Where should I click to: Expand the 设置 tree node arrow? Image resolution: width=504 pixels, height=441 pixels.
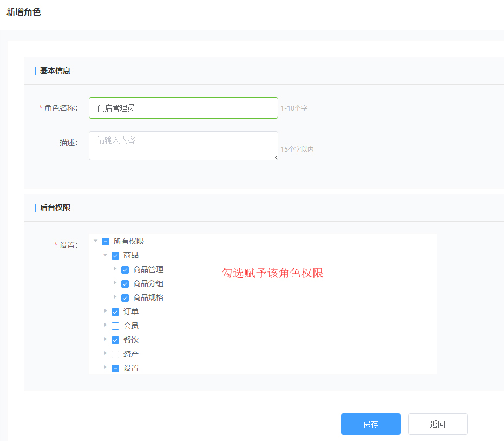[105, 367]
